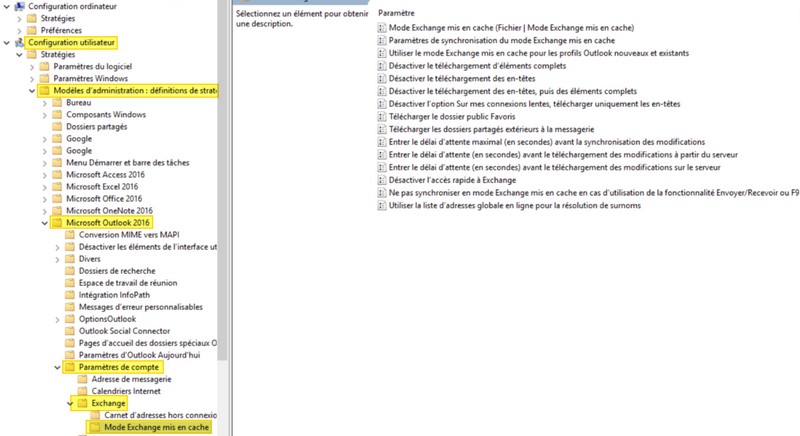
Task: Click the Mode Exchange mis en cache folder icon
Action: click(x=95, y=427)
